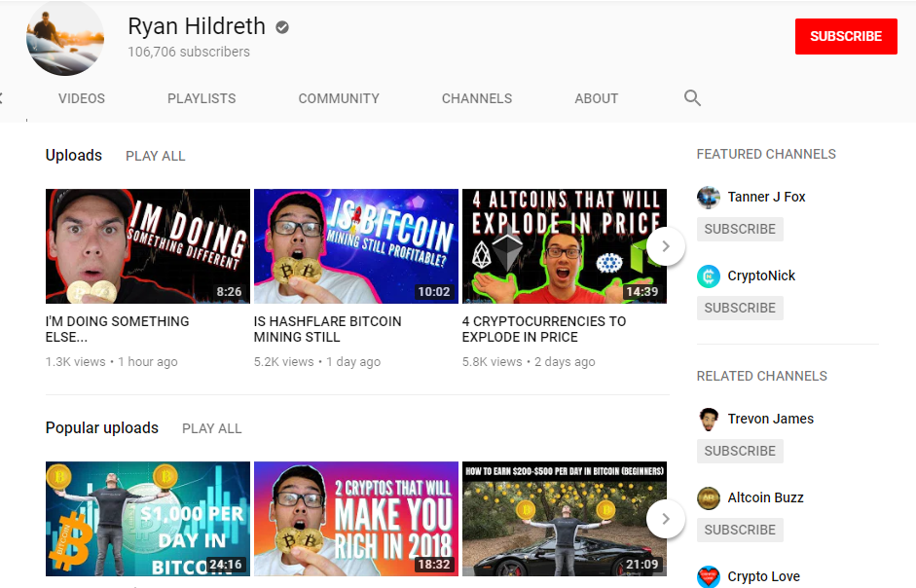The image size is (916, 588).
Task: Click '5.2K views • 1 day ago' text
Action: click(317, 362)
